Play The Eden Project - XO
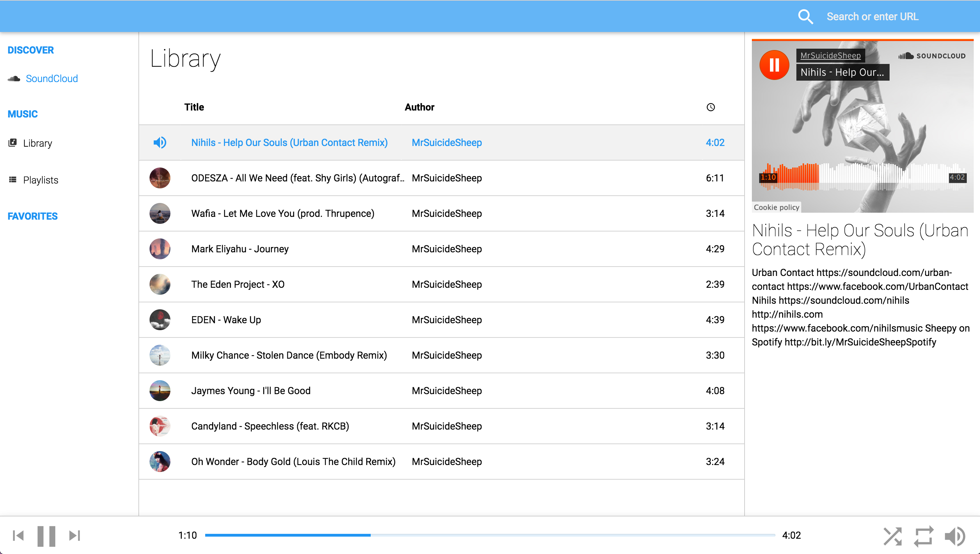This screenshot has width=980, height=554. tap(238, 284)
